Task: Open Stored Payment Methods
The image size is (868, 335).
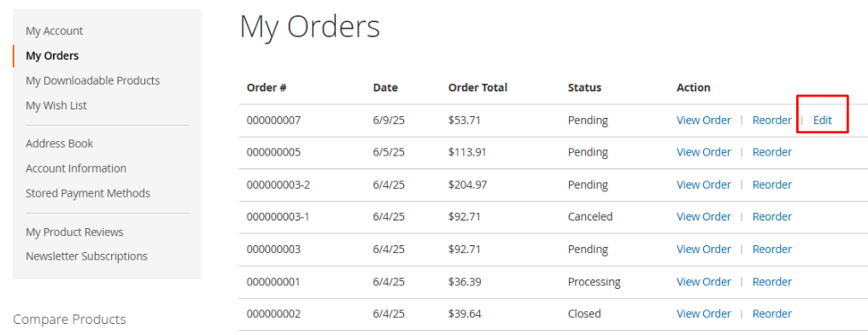Action: [87, 193]
